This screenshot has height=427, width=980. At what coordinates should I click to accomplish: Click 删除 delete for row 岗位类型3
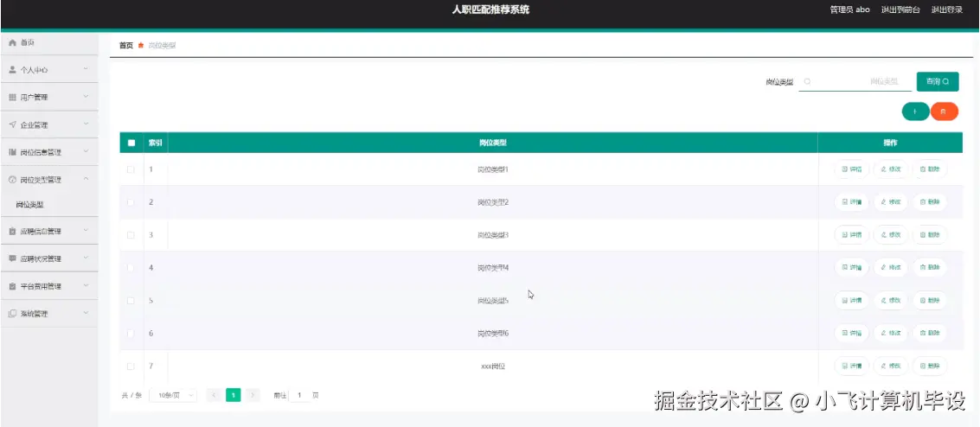click(x=929, y=235)
